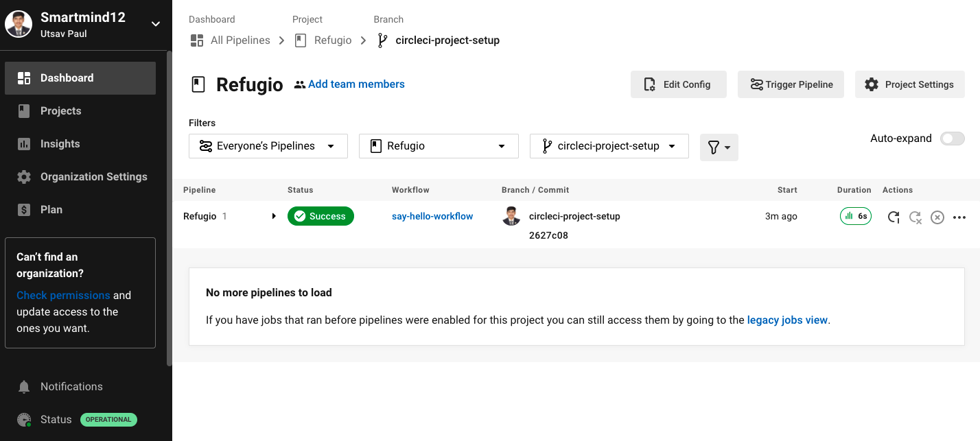The height and width of the screenshot is (441, 980).
Task: Open the funnel filter options dropdown
Action: (x=719, y=147)
